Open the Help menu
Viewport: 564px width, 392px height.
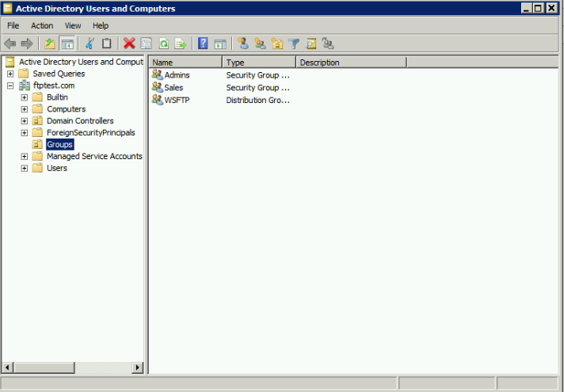[101, 25]
